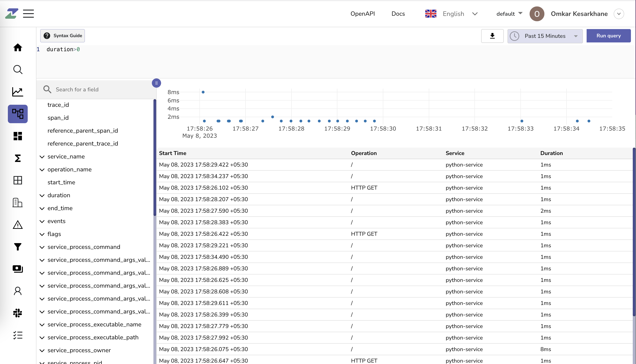Open the trace row at 17:58:34.490
The width and height of the screenshot is (636, 364).
[x=394, y=257]
